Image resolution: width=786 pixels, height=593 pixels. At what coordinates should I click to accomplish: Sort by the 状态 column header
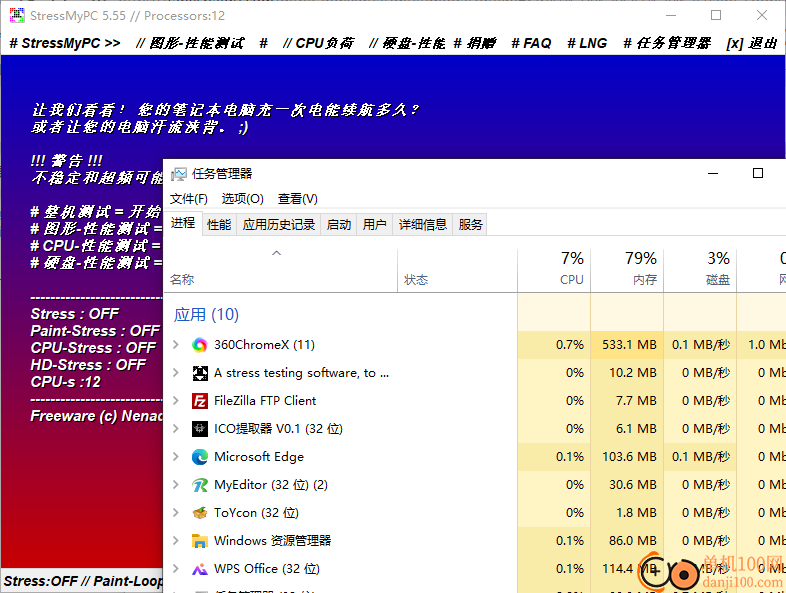pyautogui.click(x=458, y=271)
